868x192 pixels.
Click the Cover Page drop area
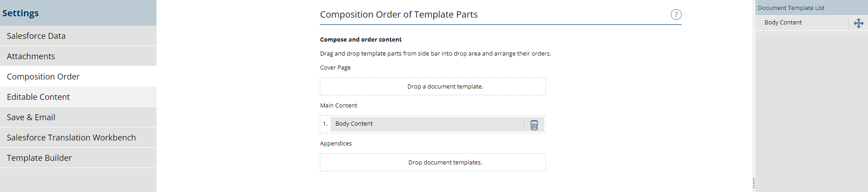(x=432, y=86)
